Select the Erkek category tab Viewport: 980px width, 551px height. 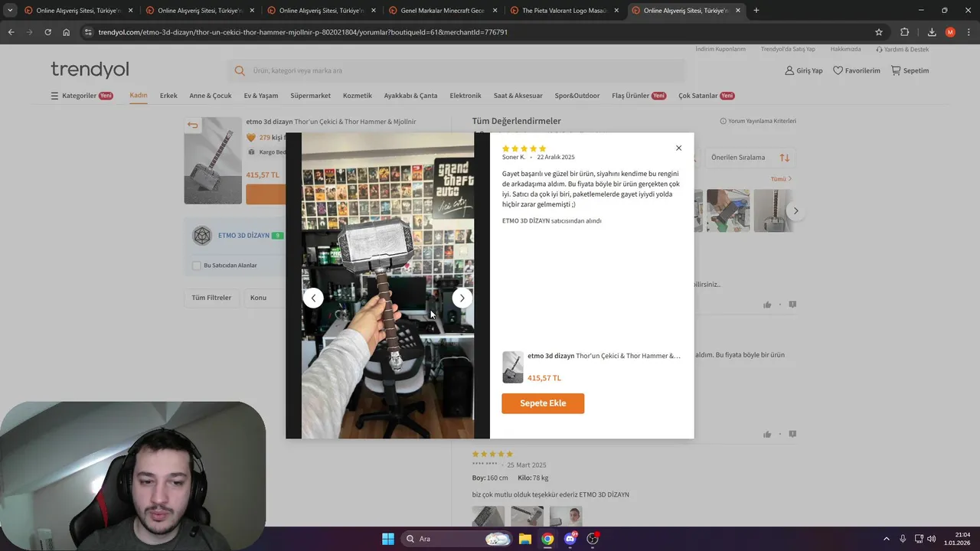168,96
